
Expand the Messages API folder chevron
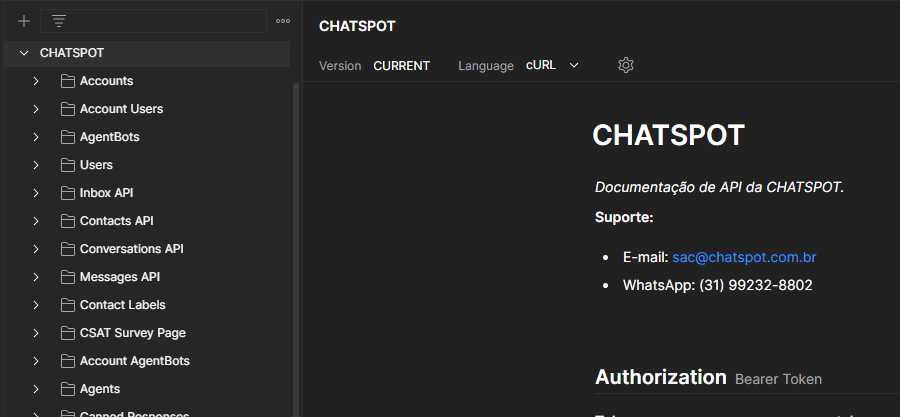36,277
